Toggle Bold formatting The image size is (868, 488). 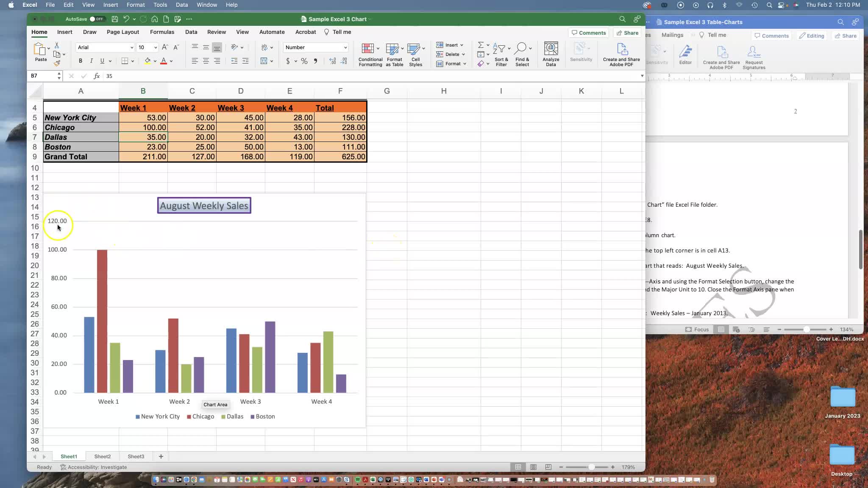pos(81,61)
